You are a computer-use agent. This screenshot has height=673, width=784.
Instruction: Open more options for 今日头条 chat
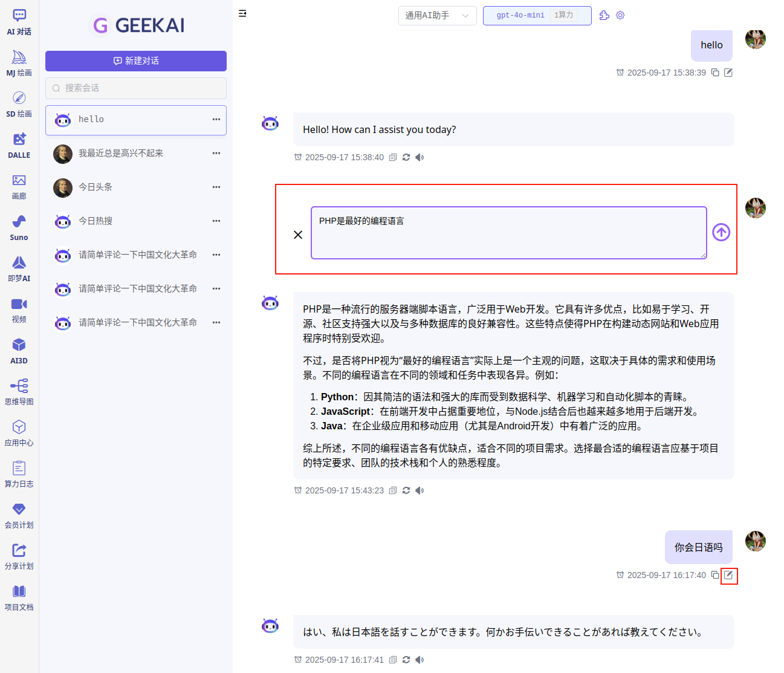216,187
